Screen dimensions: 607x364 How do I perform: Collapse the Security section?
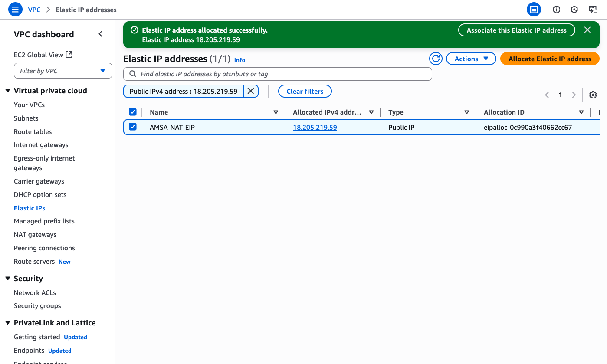pos(8,279)
